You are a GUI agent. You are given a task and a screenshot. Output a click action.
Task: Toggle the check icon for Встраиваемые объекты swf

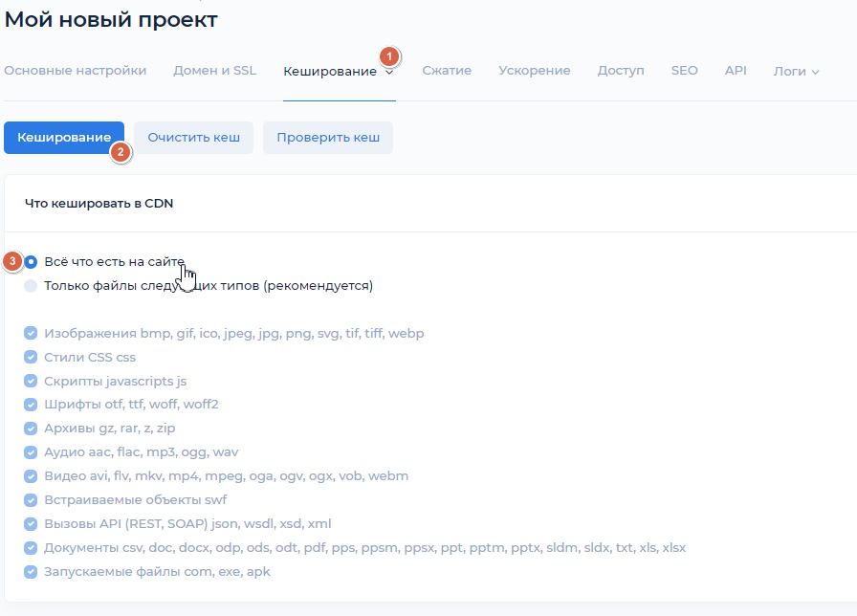pyautogui.click(x=29, y=499)
